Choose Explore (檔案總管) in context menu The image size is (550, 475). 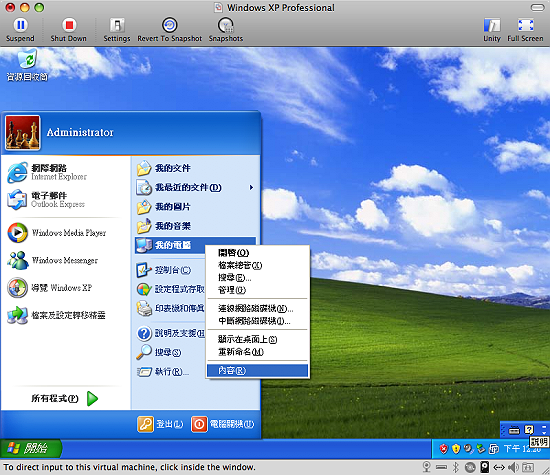click(x=257, y=265)
